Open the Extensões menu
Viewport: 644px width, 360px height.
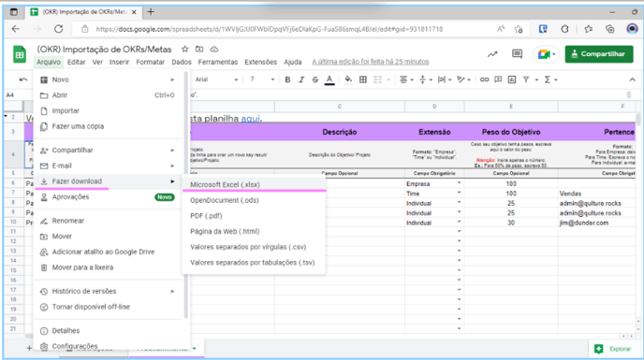tap(261, 62)
